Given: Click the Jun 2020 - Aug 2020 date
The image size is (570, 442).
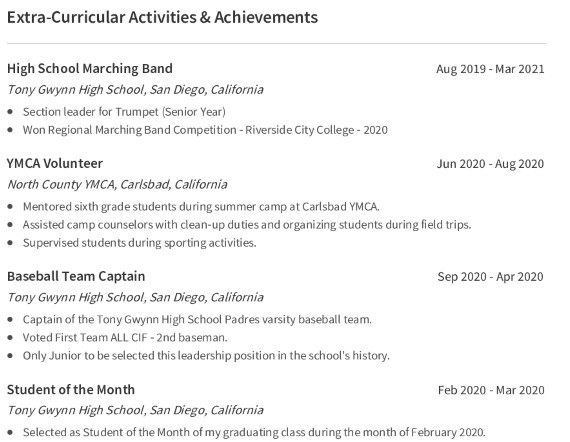Looking at the screenshot, I should 490,164.
